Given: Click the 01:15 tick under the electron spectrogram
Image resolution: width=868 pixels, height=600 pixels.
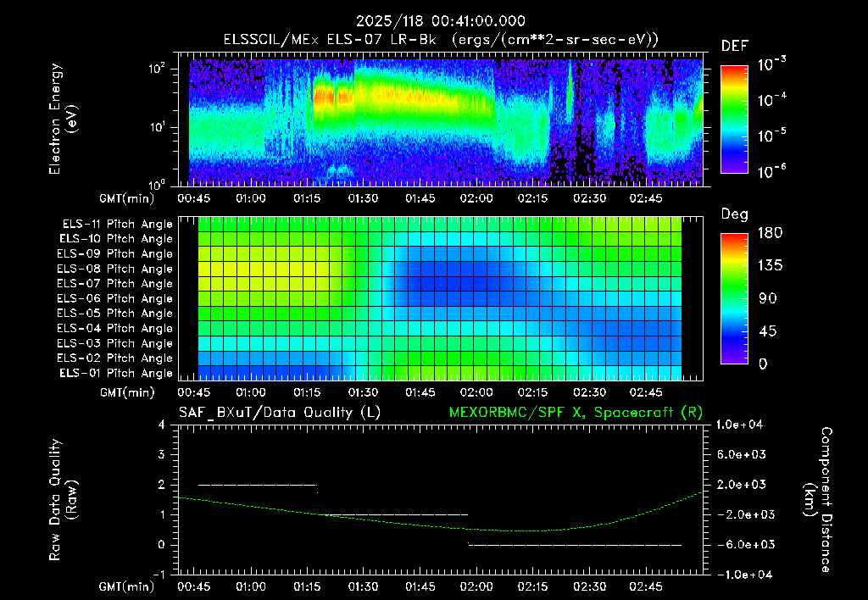Looking at the screenshot, I should [x=307, y=198].
